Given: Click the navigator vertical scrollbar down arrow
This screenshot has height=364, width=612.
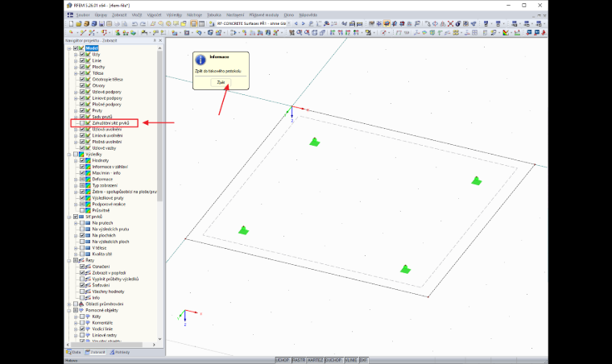Looking at the screenshot, I should pos(159,339).
